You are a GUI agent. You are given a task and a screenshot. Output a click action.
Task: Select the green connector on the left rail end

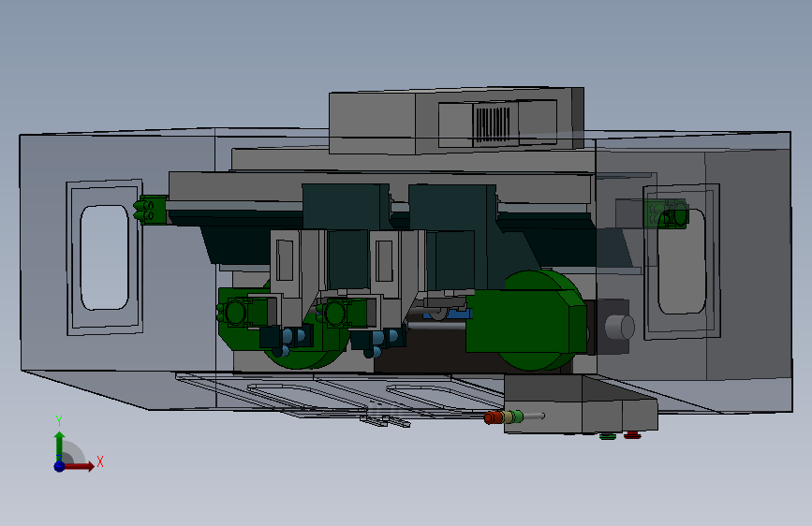click(150, 210)
